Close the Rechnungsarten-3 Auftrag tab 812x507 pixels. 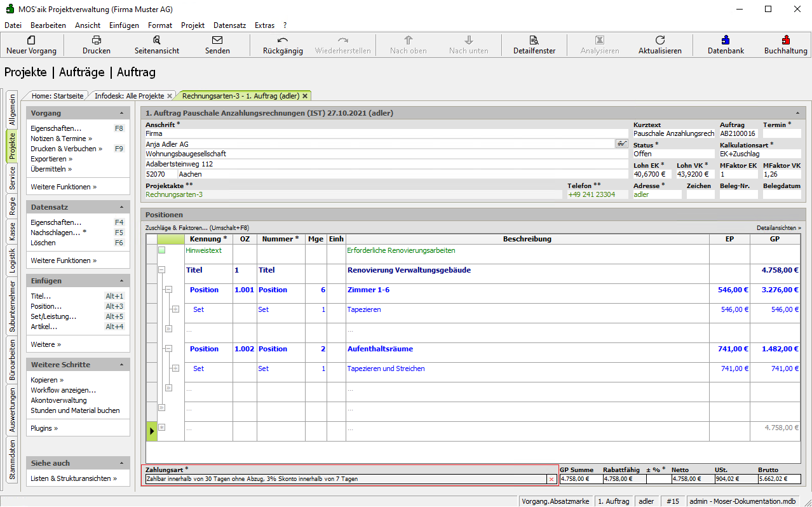coord(305,96)
